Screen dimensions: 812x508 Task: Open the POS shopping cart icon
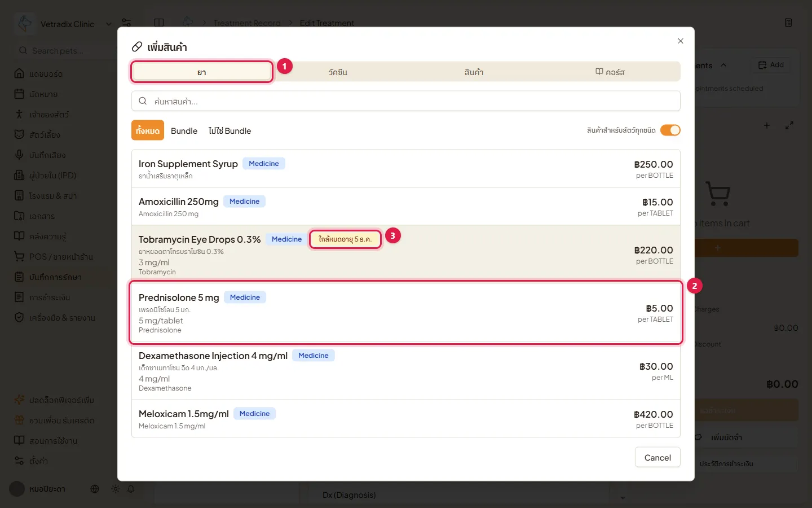[19, 256]
